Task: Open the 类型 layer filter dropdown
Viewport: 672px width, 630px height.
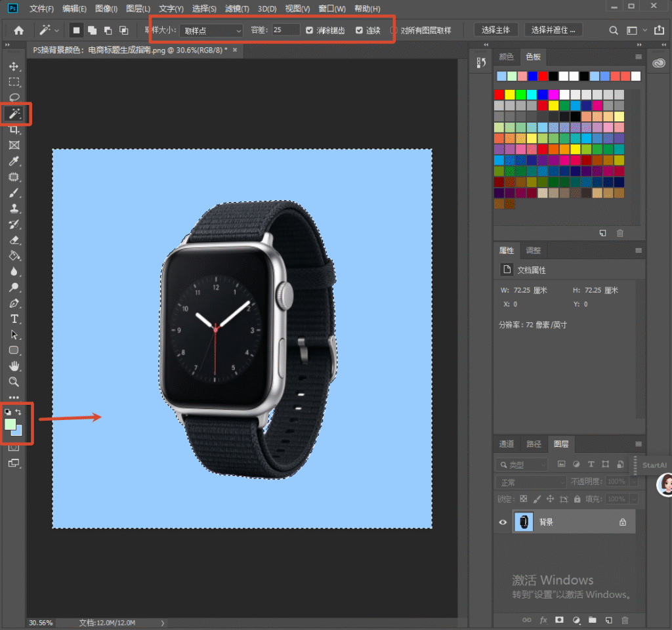Action: point(522,465)
